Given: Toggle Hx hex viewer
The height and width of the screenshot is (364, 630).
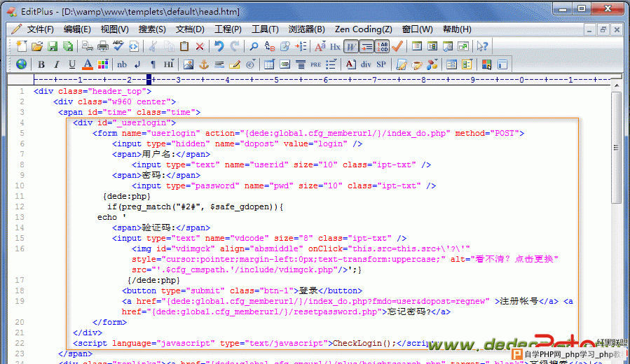Looking at the screenshot, I should click(335, 47).
